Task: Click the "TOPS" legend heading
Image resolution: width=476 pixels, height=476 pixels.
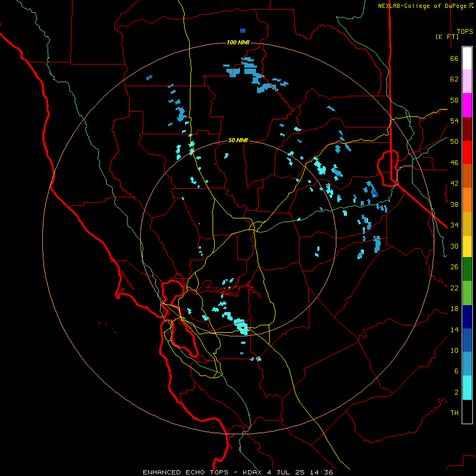Action: click(465, 32)
